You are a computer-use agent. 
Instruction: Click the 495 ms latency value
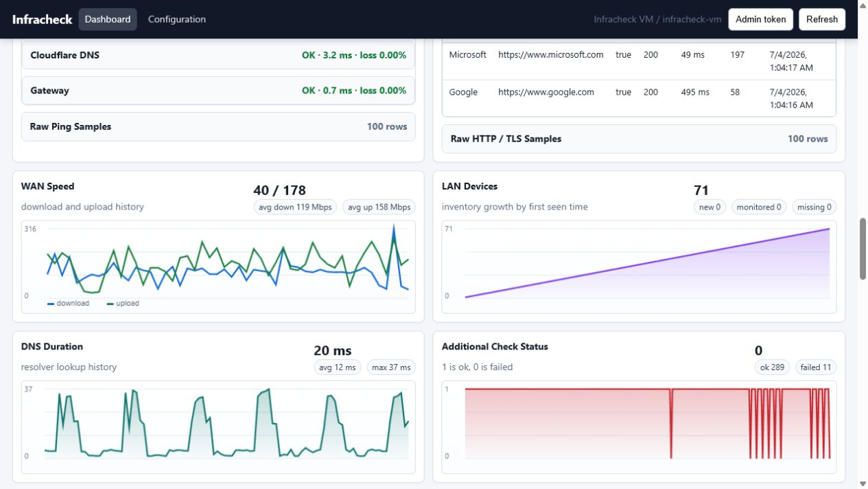(695, 92)
